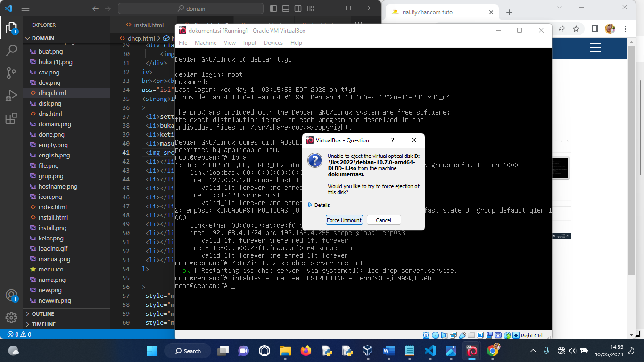Go forward with VS Code navigation arrow
This screenshot has height=362, width=644.
pyautogui.click(x=107, y=8)
